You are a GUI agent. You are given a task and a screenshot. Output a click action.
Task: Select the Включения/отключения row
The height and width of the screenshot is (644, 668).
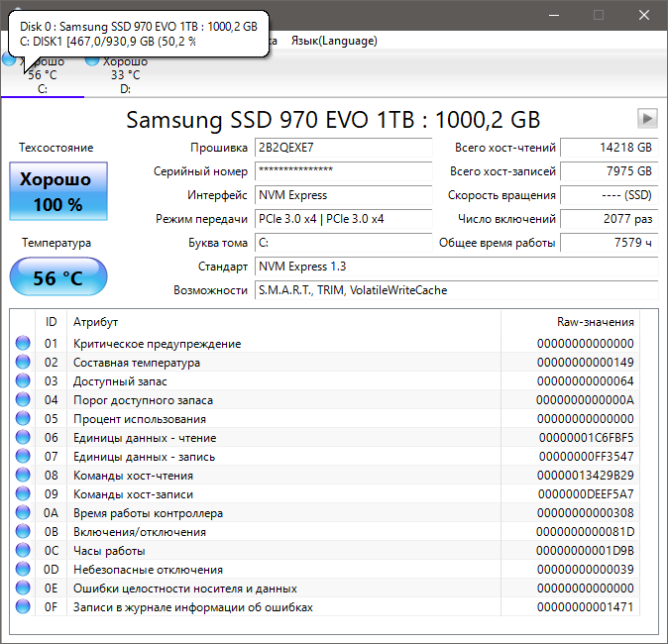pos(325,532)
